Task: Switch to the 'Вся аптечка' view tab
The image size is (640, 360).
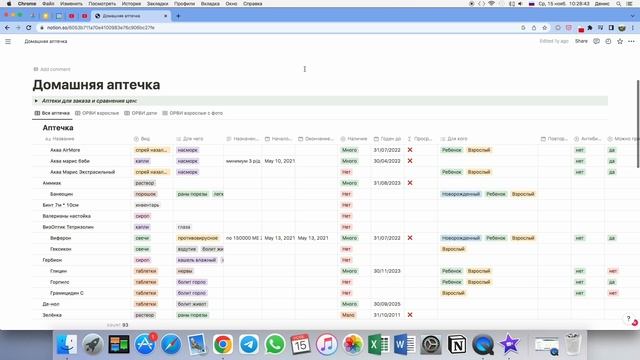Action: tap(52, 113)
